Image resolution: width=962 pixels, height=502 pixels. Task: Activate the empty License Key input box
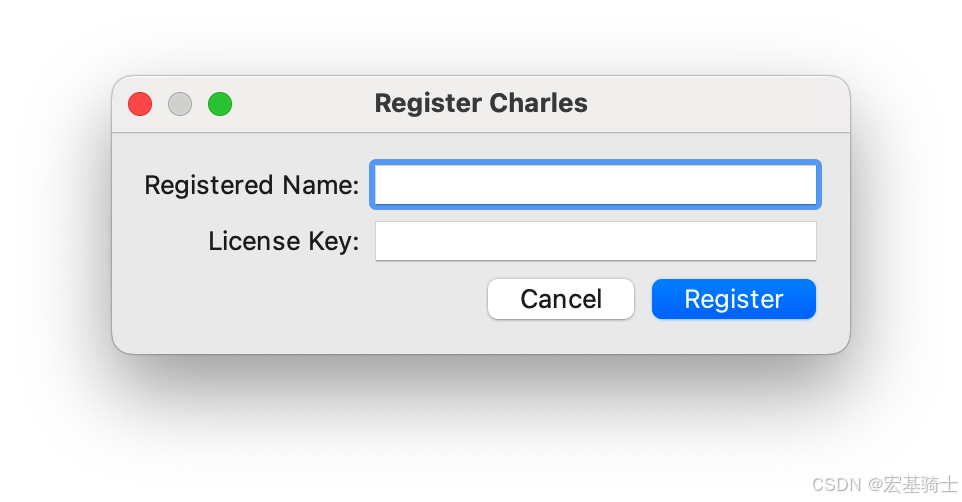coord(596,241)
